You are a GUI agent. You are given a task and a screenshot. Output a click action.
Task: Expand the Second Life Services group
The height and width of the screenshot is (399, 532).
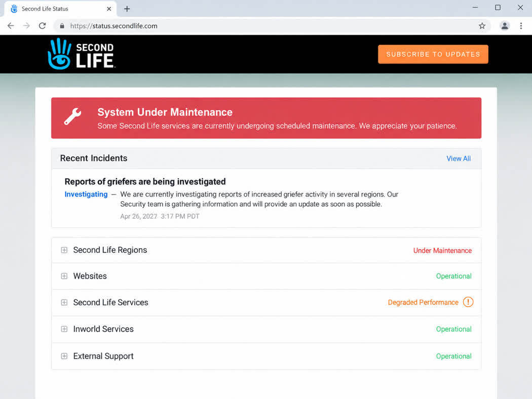pos(64,302)
